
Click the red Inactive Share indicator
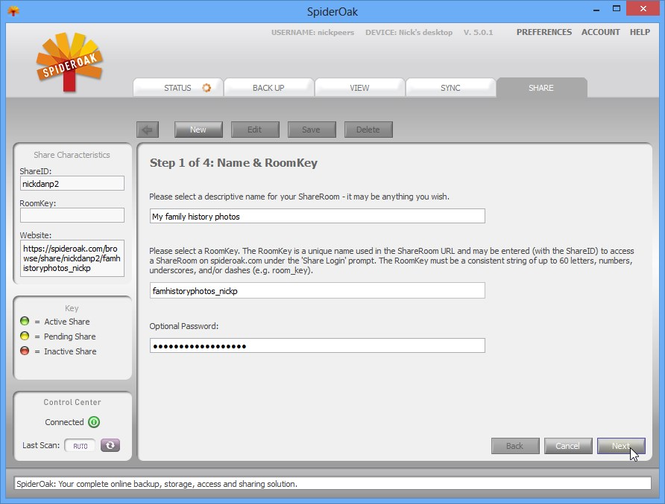pos(25,351)
